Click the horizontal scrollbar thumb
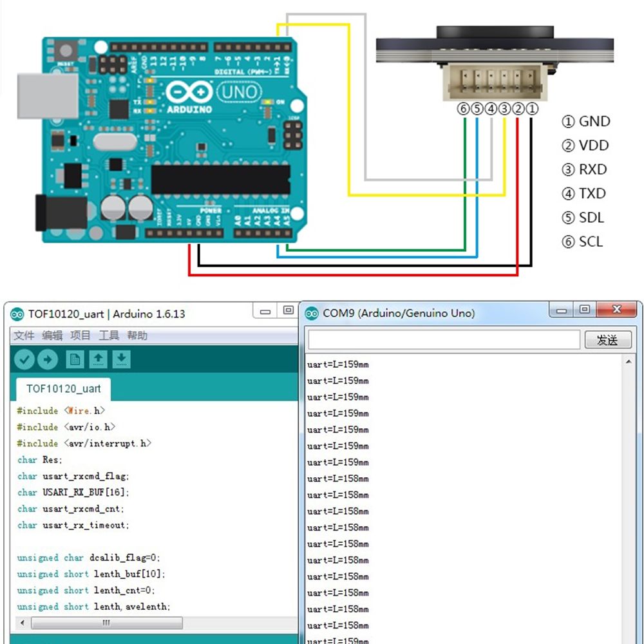Image resolution: width=644 pixels, height=644 pixels. 106,623
